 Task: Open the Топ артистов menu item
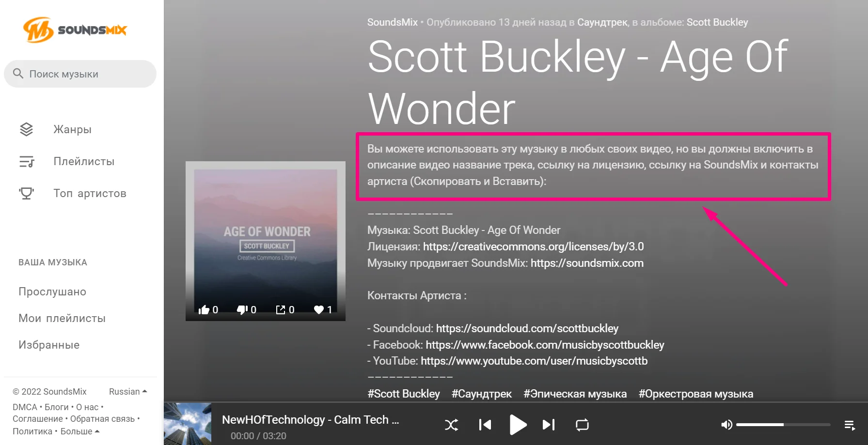click(x=90, y=193)
